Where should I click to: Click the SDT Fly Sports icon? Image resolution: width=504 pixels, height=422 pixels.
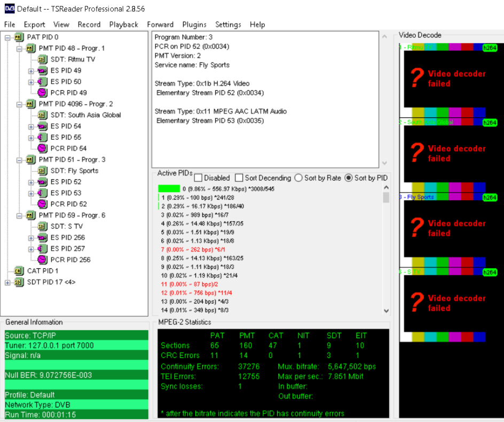(x=42, y=171)
